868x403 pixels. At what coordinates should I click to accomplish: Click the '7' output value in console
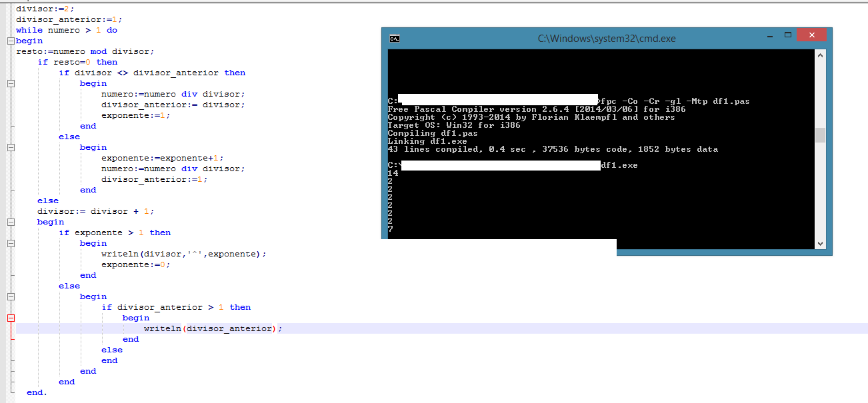pyautogui.click(x=390, y=229)
